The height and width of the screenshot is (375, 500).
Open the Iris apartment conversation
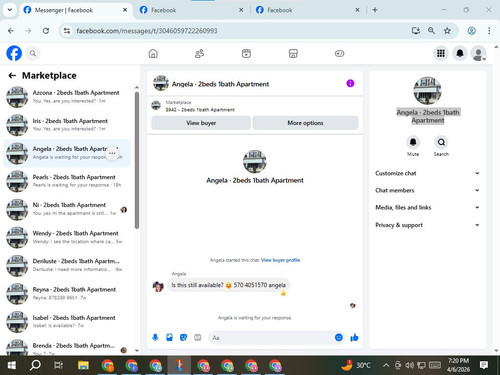point(67,125)
